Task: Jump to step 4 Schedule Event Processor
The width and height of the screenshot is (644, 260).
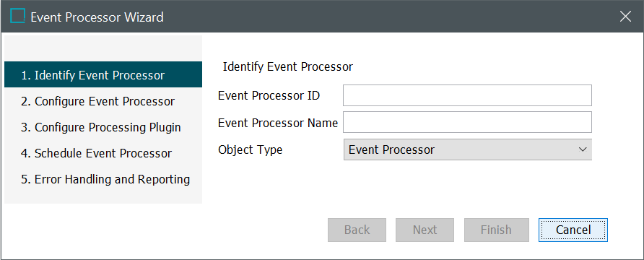Action: [103, 153]
